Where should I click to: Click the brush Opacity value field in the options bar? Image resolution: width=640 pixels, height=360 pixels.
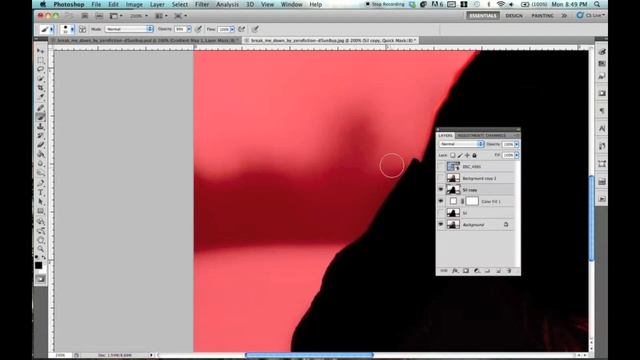180,29
